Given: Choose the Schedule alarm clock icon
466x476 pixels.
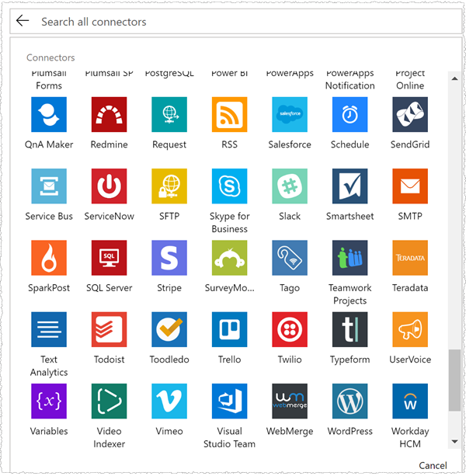Looking at the screenshot, I should coord(349,114).
